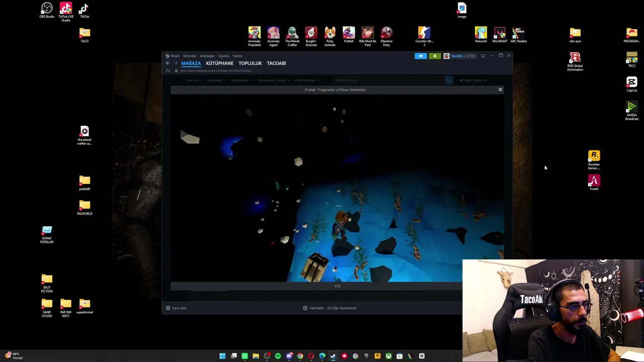The height and width of the screenshot is (362, 644).
Task: Switch to the TOPLULUK tab
Action: click(x=250, y=63)
